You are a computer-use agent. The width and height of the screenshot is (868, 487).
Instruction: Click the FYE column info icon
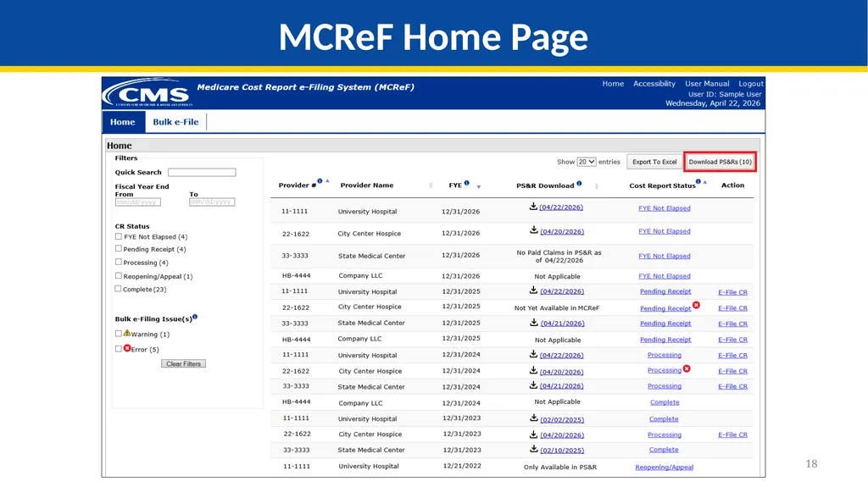[x=467, y=183]
